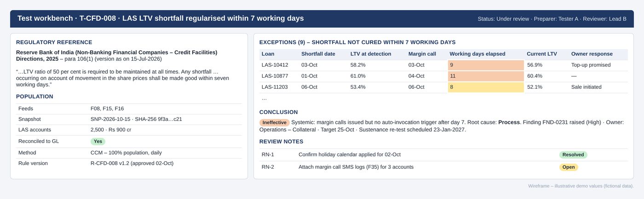
Task: Click the 60.4% current LTV value
Action: tap(535, 76)
